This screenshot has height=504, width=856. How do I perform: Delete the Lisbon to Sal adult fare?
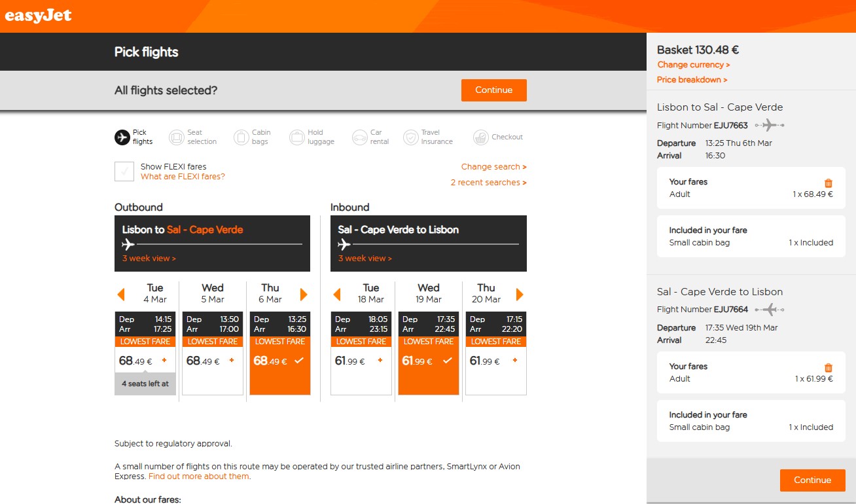click(829, 183)
